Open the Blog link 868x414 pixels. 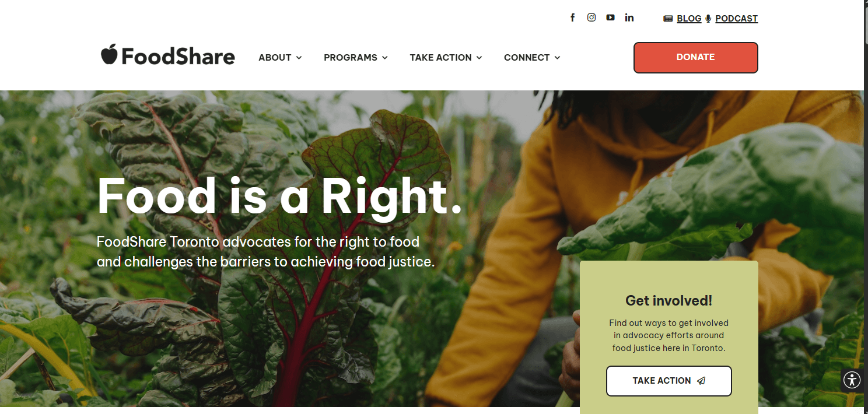click(689, 19)
